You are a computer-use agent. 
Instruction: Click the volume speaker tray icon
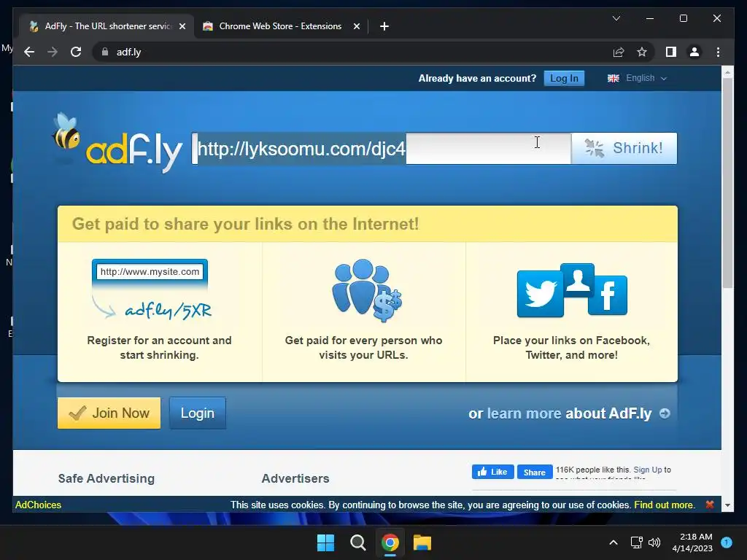pos(654,542)
